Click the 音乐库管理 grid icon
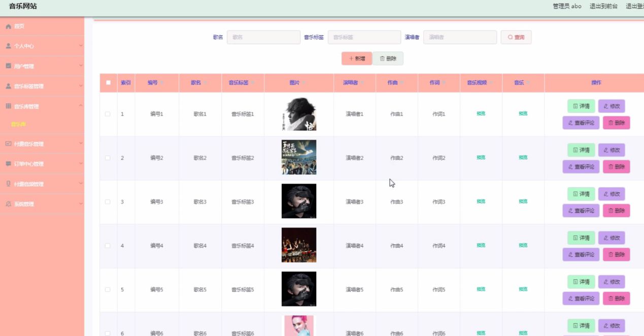The width and height of the screenshot is (644, 336). click(x=8, y=106)
